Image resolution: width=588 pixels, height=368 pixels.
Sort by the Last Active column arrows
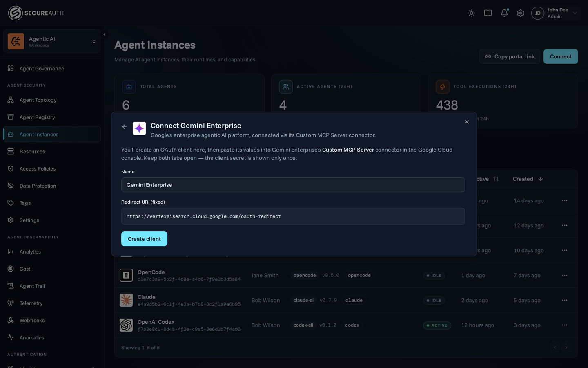click(496, 179)
